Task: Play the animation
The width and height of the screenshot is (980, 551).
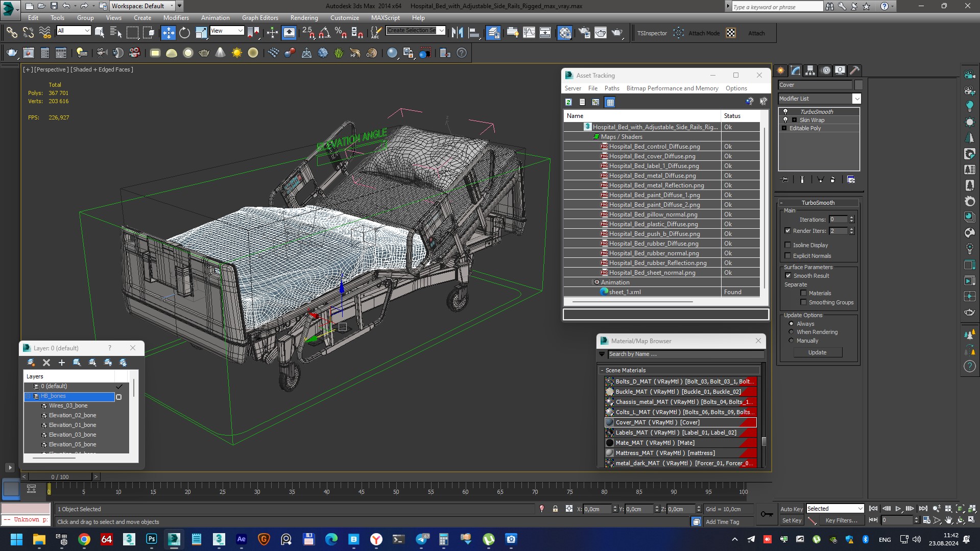Action: [898, 509]
